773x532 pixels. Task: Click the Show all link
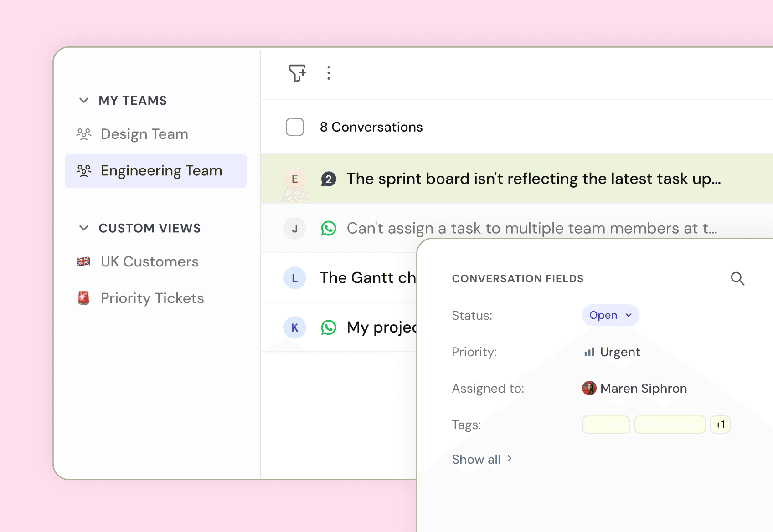coord(476,459)
